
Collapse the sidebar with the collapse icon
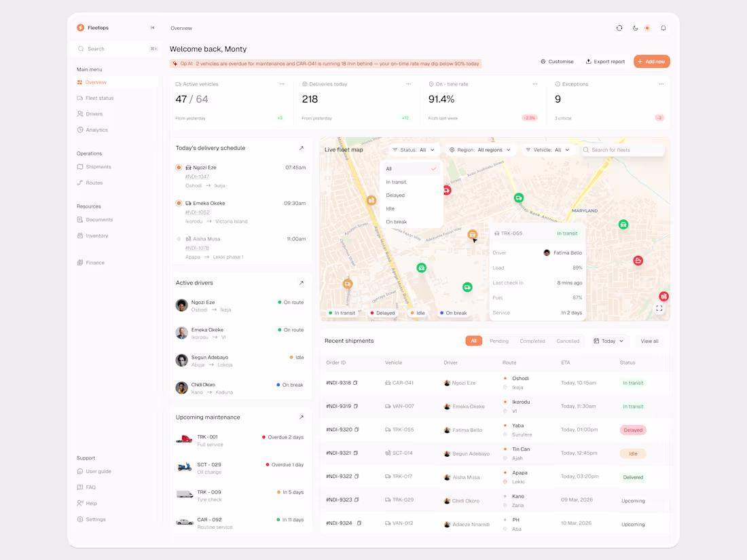pyautogui.click(x=152, y=28)
